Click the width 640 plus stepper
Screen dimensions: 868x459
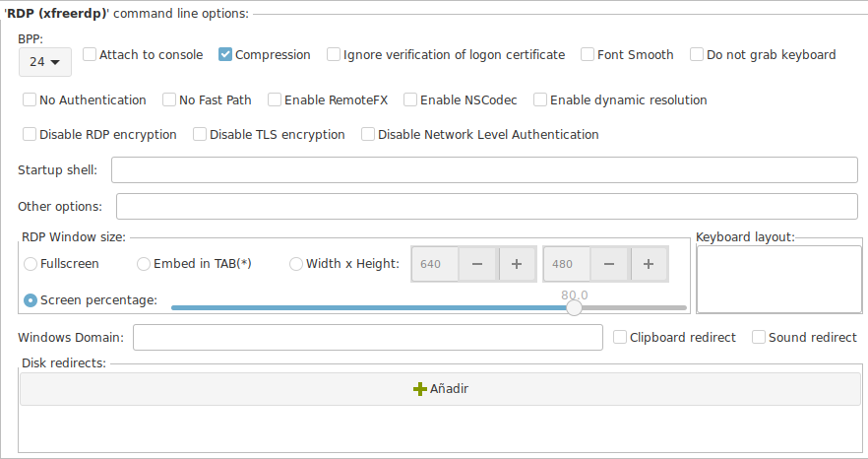517,264
